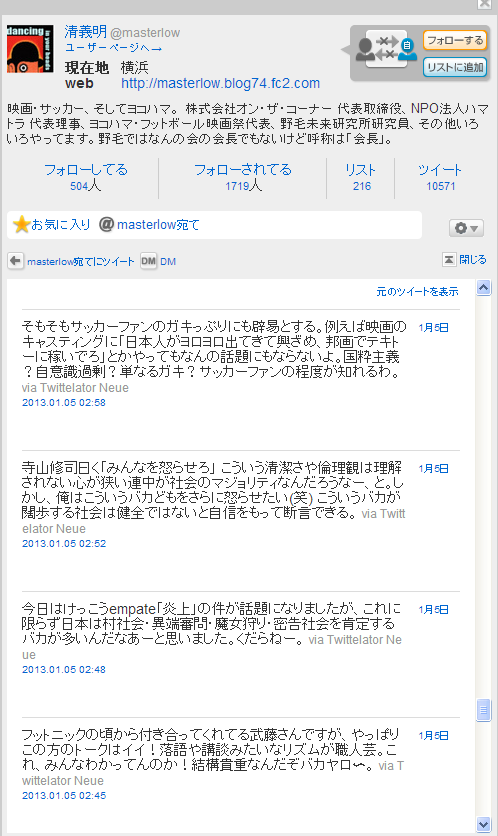The width and height of the screenshot is (498, 836).
Task: Open the ユーザーページへ link
Action: pyautogui.click(x=113, y=48)
